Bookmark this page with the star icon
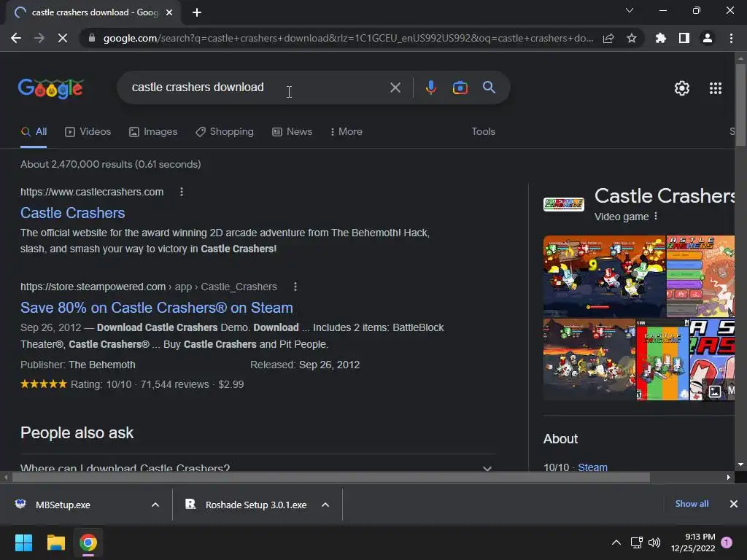The image size is (747, 560). [x=632, y=38]
